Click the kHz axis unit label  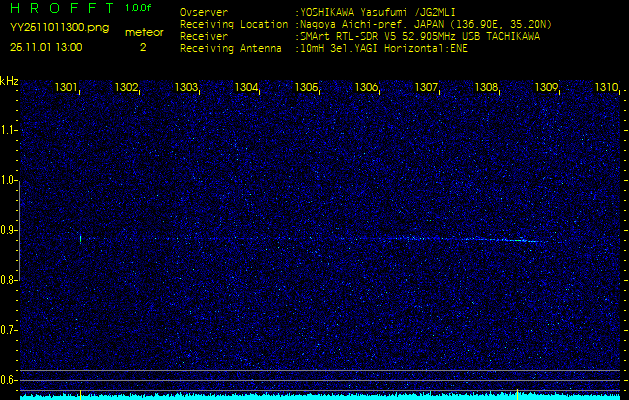[x=9, y=81]
